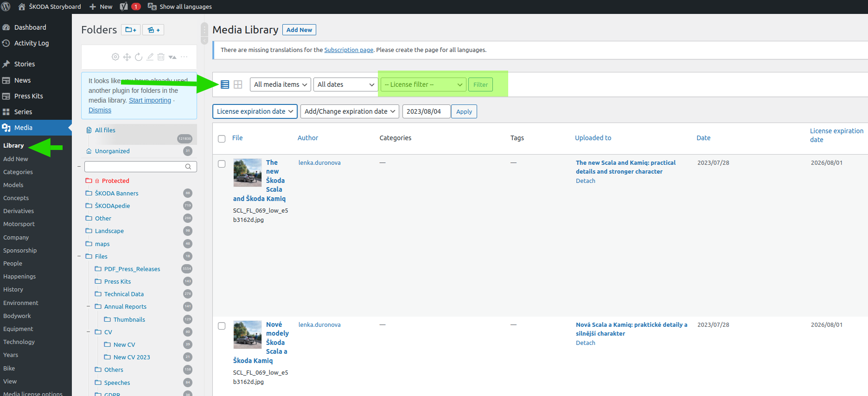The width and height of the screenshot is (868, 396).
Task: Open the Media menu in sidebar
Action: [36, 128]
